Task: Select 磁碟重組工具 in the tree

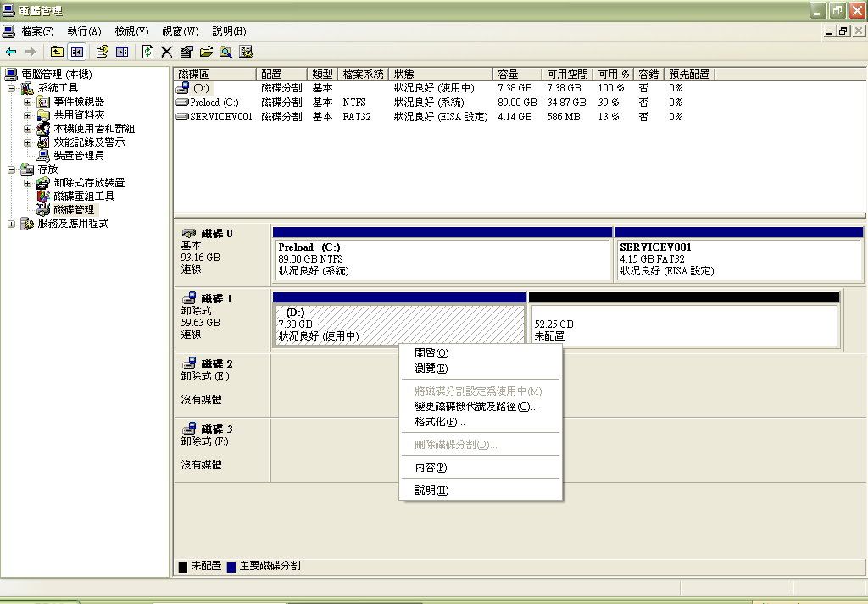Action: 83,197
